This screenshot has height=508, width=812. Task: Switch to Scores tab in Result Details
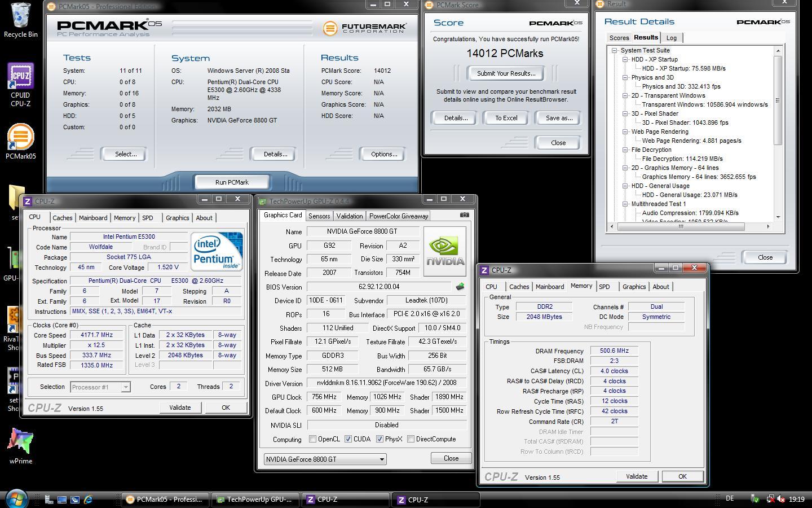point(619,38)
